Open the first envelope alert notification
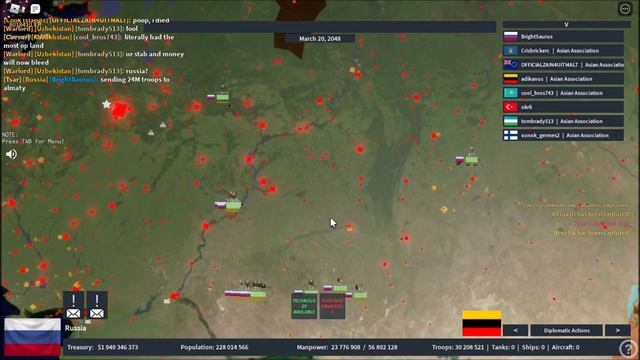Image resolution: width=640 pixels, height=360 pixels. click(73, 305)
